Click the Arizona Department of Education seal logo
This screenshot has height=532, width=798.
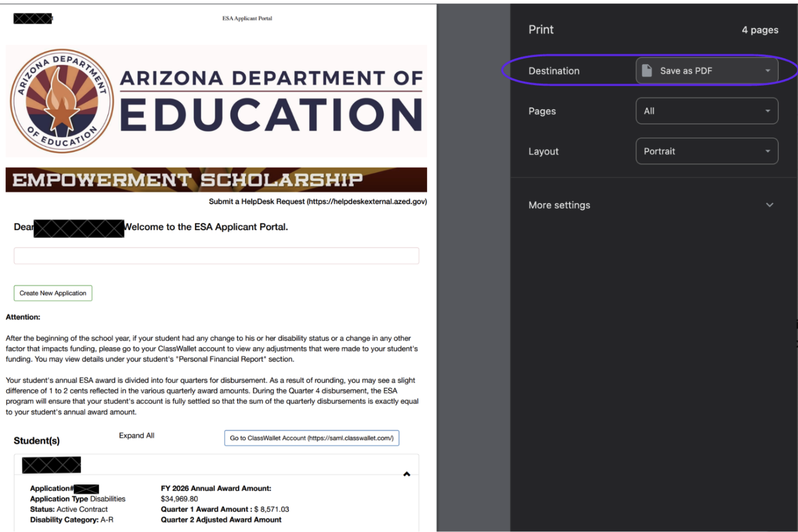pyautogui.click(x=62, y=101)
